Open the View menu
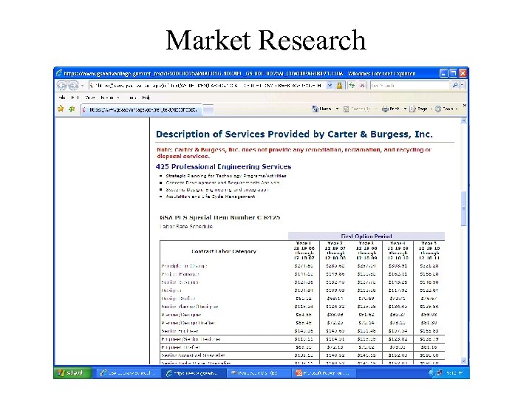 point(90,98)
